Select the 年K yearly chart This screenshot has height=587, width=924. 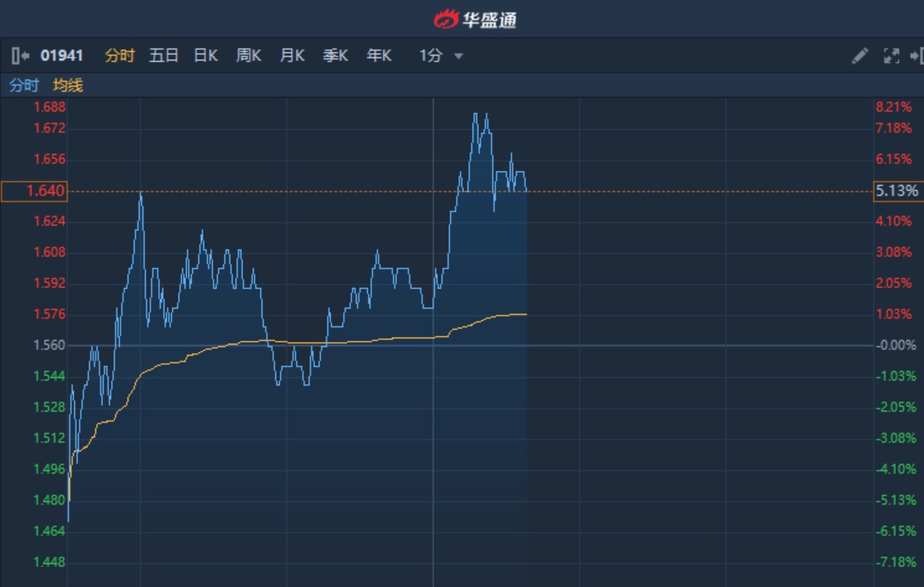pos(379,55)
